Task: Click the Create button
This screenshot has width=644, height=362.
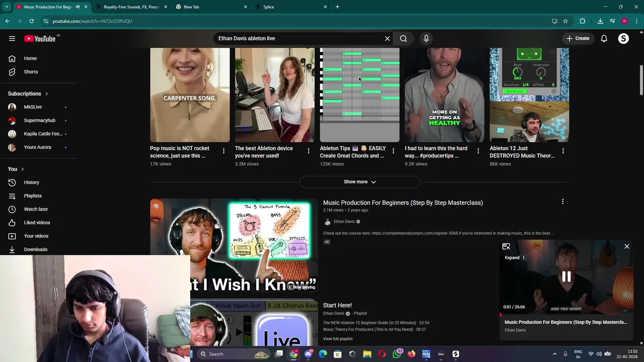Action: coord(578,39)
